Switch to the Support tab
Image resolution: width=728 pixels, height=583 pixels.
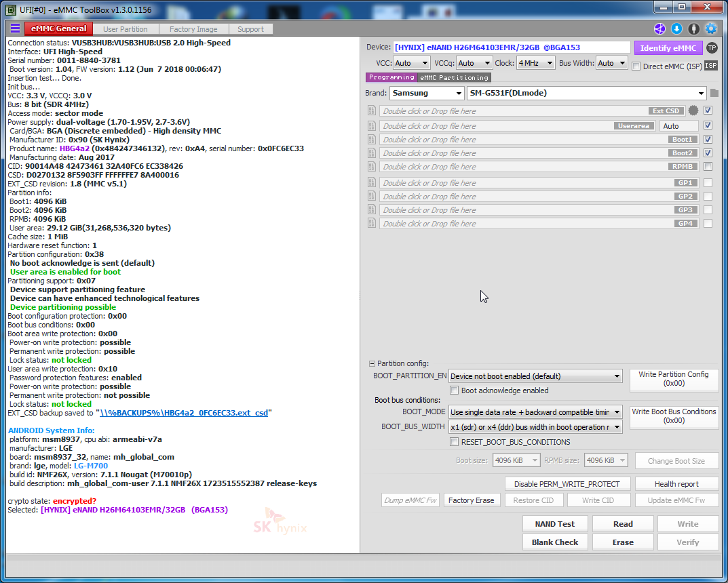click(251, 28)
